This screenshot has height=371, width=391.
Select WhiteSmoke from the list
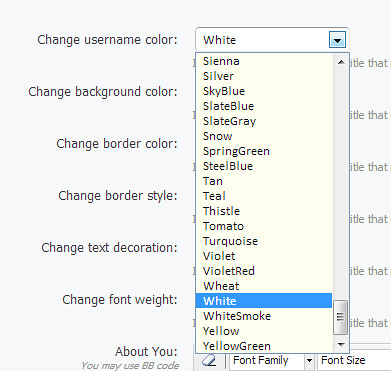[264, 316]
